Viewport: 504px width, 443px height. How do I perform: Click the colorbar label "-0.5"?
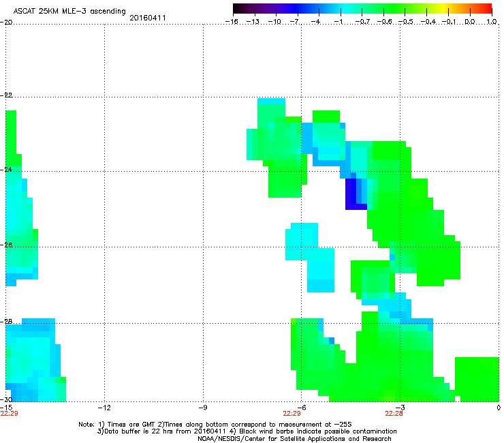(x=406, y=22)
